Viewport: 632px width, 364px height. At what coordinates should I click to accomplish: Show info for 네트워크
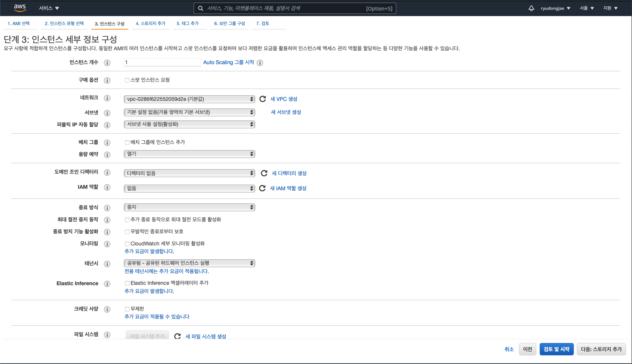point(107,98)
